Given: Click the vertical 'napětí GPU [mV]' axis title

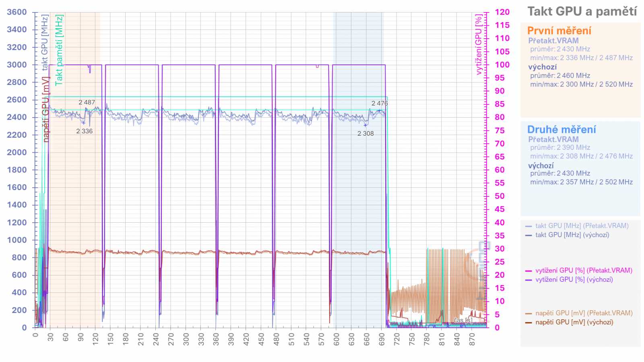Looking at the screenshot, I should pyautogui.click(x=45, y=109).
